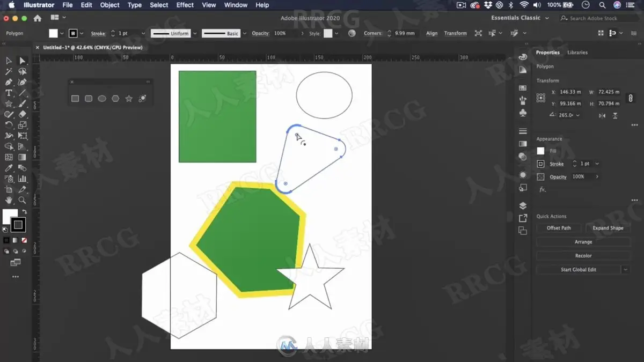Viewport: 644px width, 362px height.
Task: Open the Window menu
Action: click(236, 5)
